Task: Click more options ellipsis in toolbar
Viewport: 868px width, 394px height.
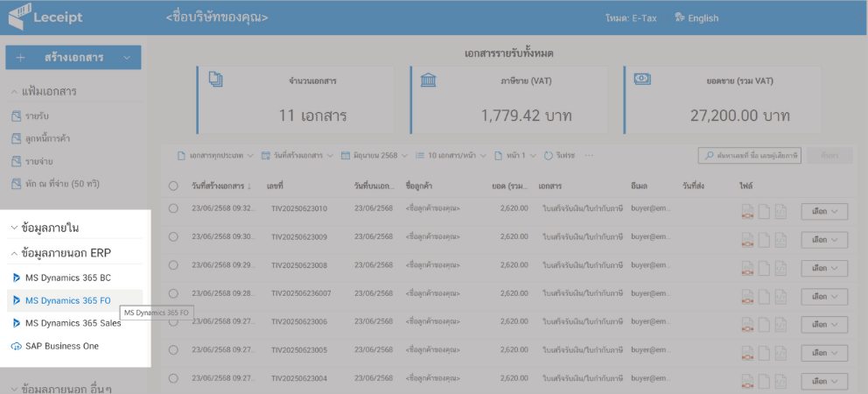Action: click(589, 156)
